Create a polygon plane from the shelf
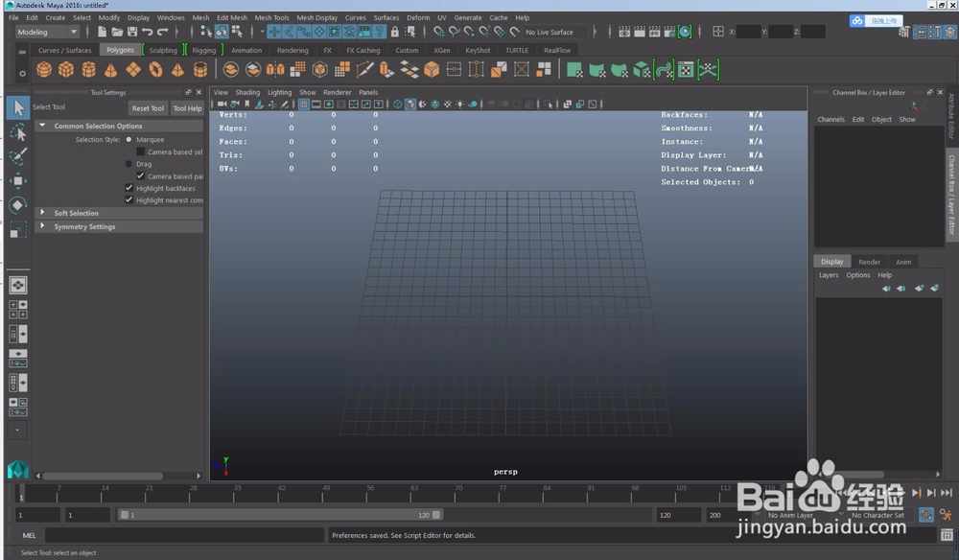 (x=133, y=70)
